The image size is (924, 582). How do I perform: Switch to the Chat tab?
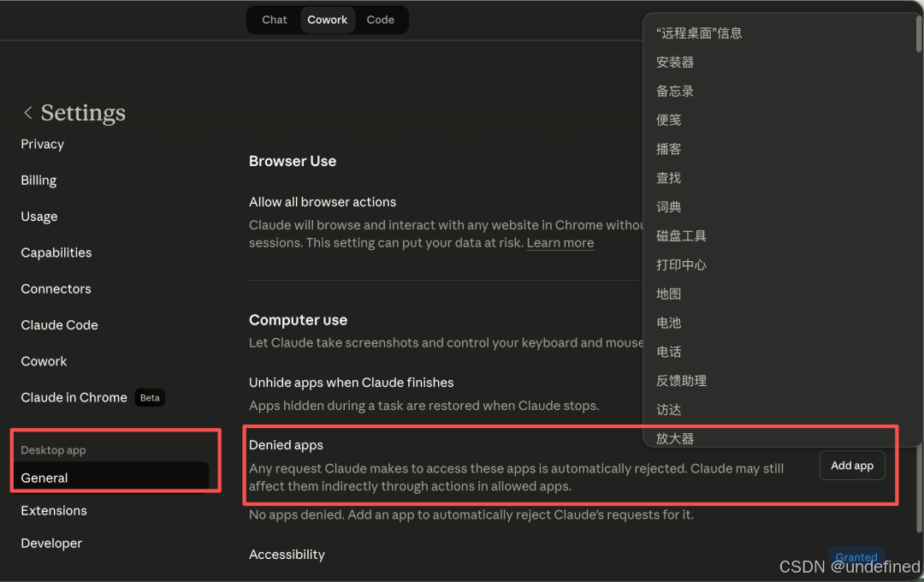coord(274,20)
